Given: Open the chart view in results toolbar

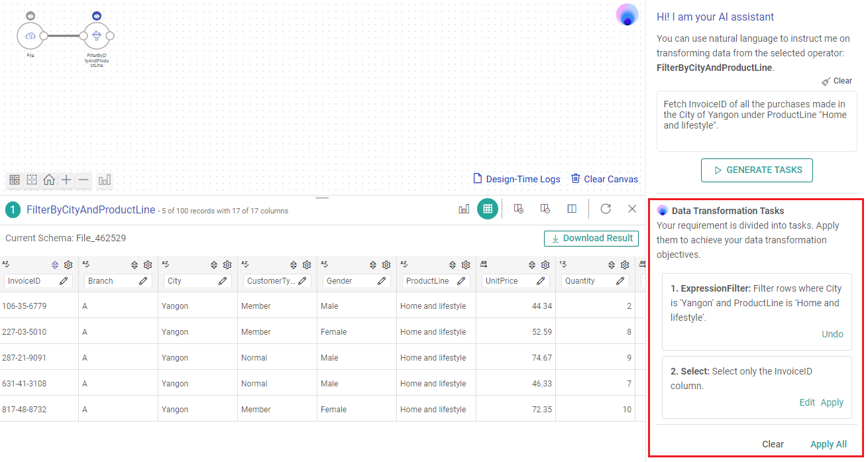Looking at the screenshot, I should click(464, 209).
